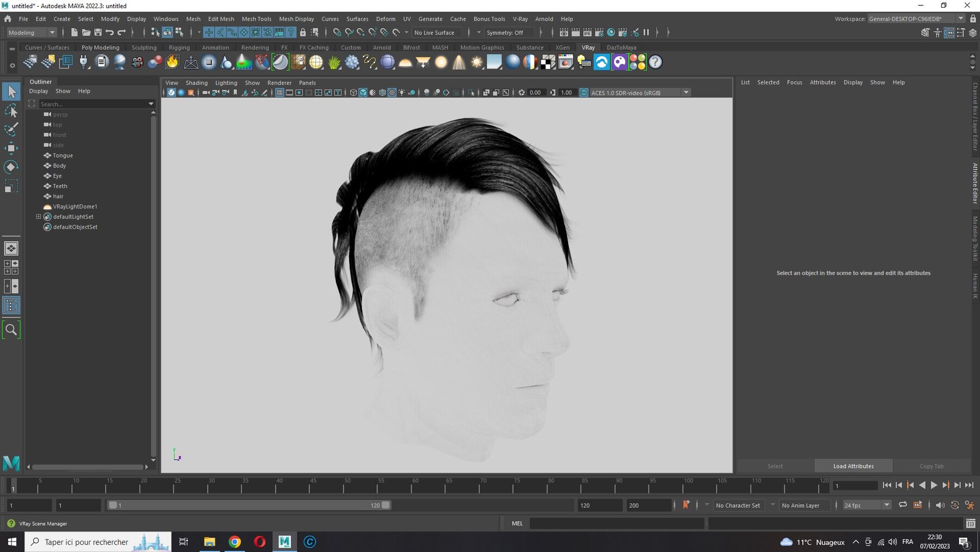Click the Copy Tab button

pos(931,466)
